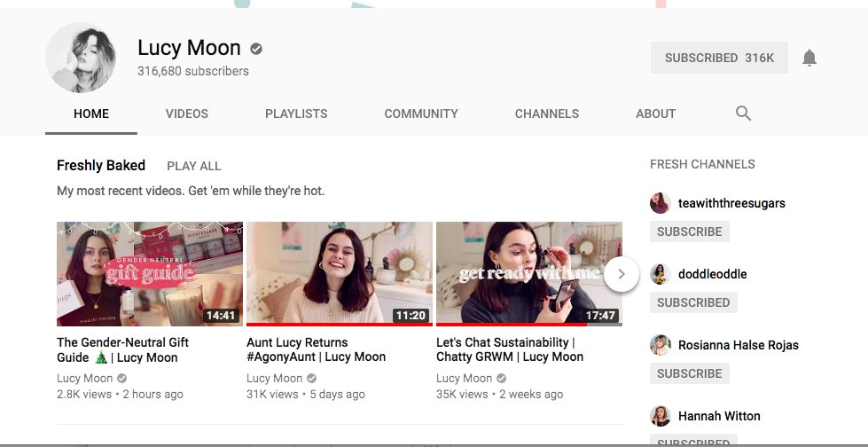Open the Gender-Neutral Gift Guide thumbnail
Image resolution: width=868 pixels, height=447 pixels.
tap(150, 274)
